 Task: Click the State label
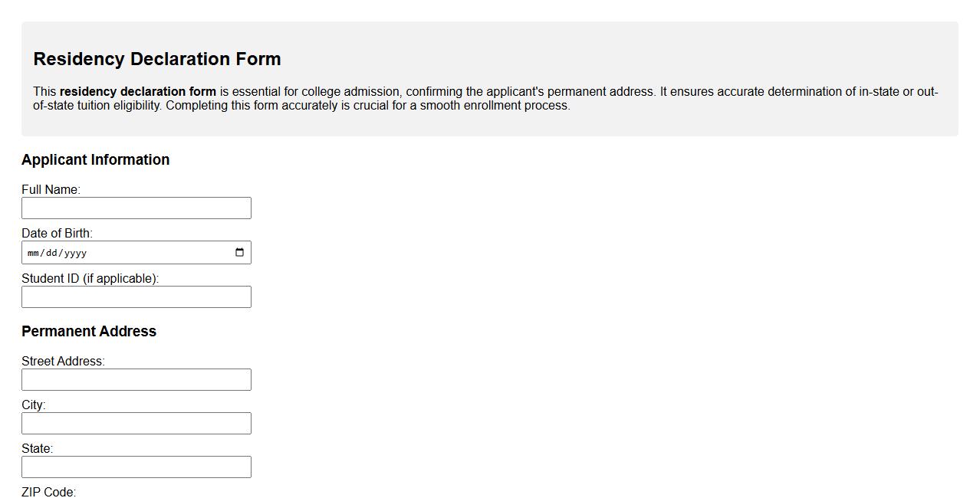pyautogui.click(x=37, y=448)
